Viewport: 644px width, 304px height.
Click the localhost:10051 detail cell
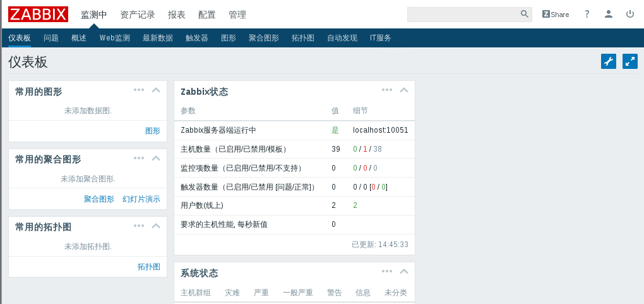(380, 130)
